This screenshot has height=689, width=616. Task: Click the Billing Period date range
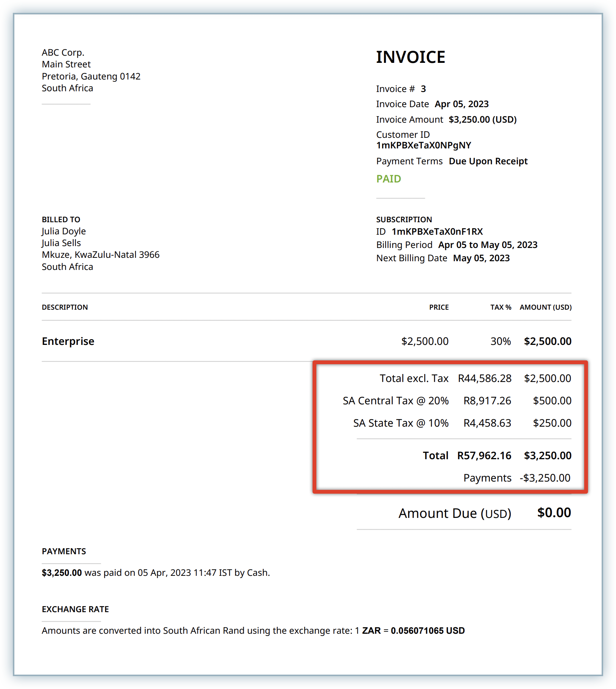(487, 245)
